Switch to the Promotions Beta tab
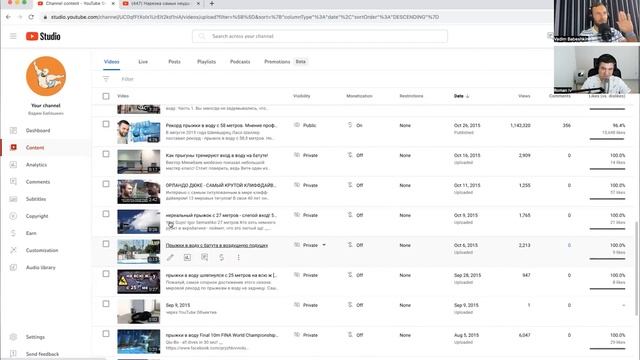This screenshot has width=640, height=360. (x=285, y=62)
